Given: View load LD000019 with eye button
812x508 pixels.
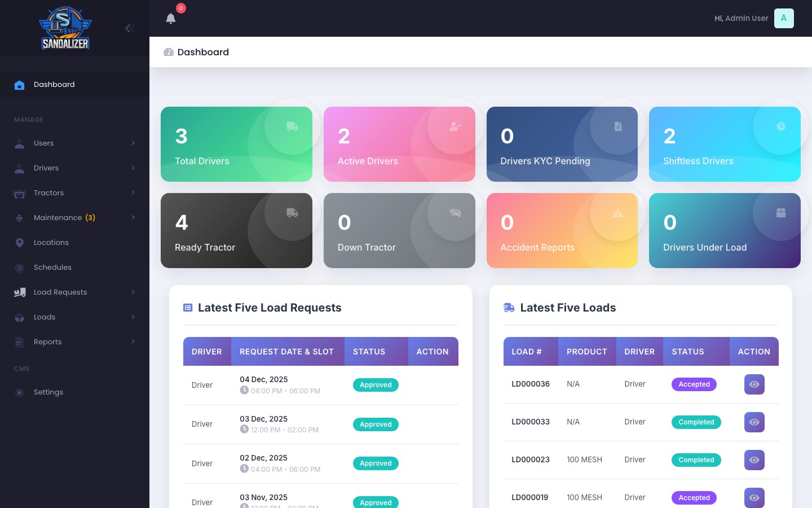Looking at the screenshot, I should (x=754, y=498).
